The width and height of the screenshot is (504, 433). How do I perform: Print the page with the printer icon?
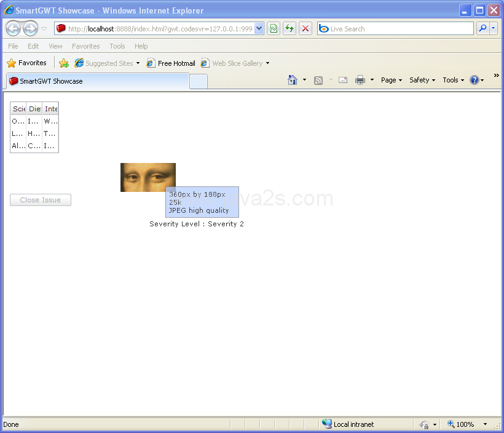coord(360,80)
